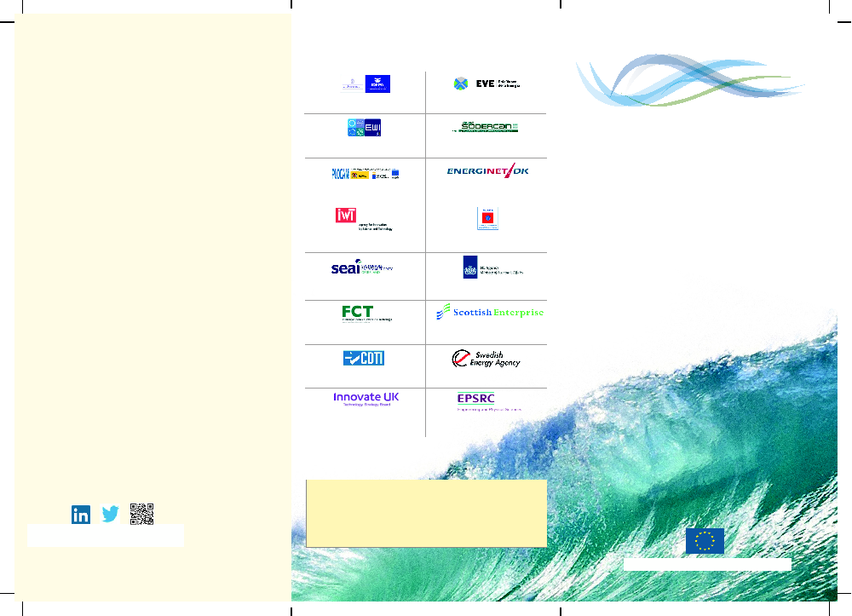Click the European Union flag
The height and width of the screenshot is (616, 852).
[705, 541]
